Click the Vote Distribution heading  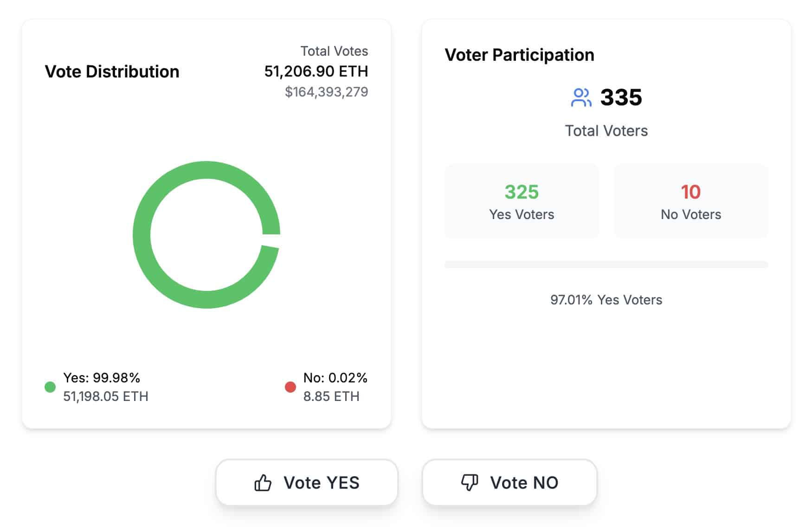point(112,72)
